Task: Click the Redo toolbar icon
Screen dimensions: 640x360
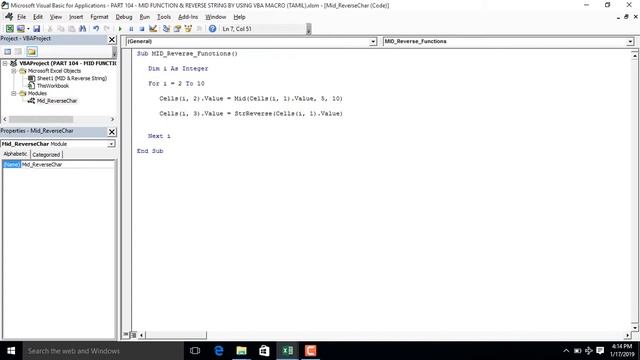Action: point(107,29)
